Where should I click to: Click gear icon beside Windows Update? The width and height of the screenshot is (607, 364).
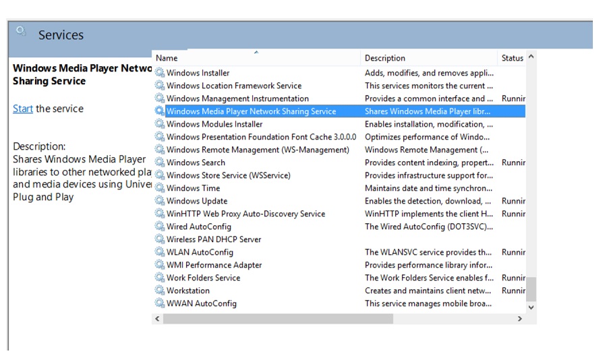pos(159,200)
